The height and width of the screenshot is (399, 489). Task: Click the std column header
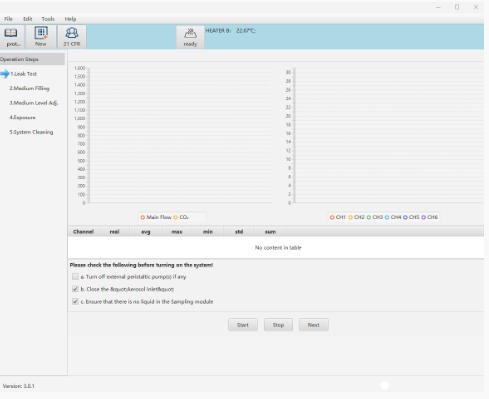point(239,232)
